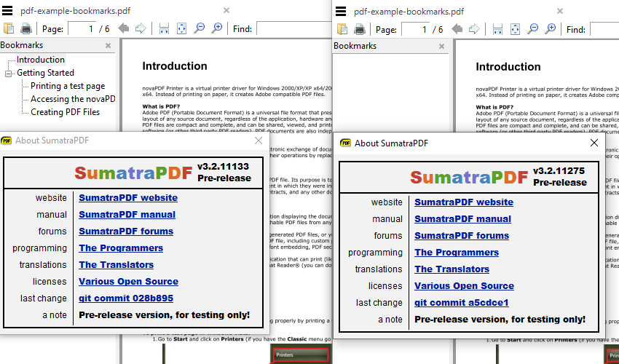The image size is (619, 364).
Task: Zoom in using right window toolbar
Action: click(x=551, y=29)
